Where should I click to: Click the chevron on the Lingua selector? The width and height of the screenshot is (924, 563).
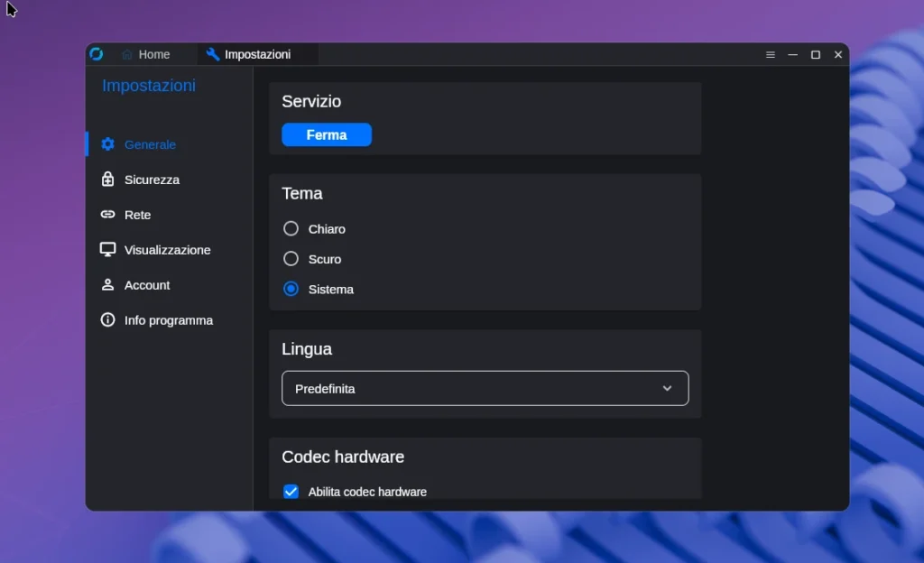[667, 388]
